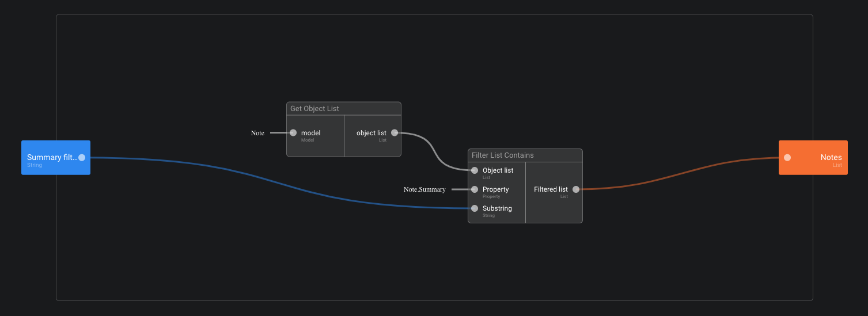
Task: Click the model input port
Action: pos(293,133)
